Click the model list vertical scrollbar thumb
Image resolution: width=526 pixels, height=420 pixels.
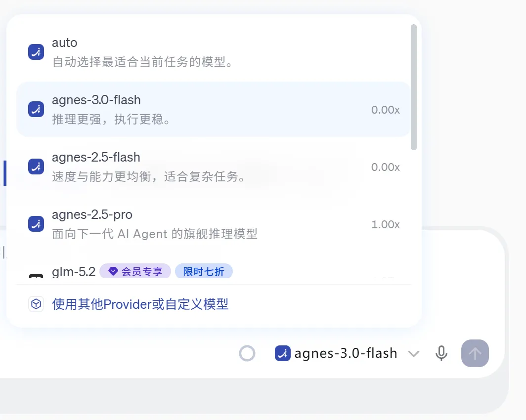(x=414, y=87)
